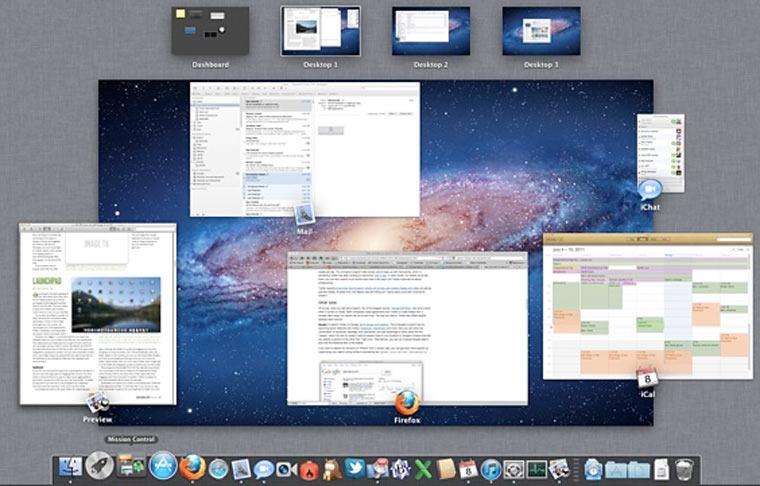This screenshot has width=760, height=486.
Task: Open iCal calendar icon in the Dock
Action: pos(469,469)
